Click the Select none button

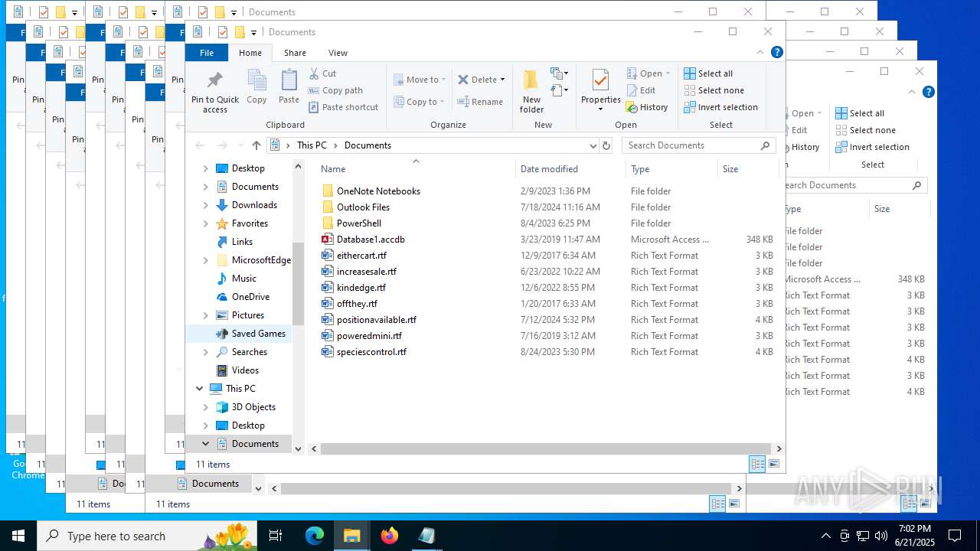click(714, 90)
